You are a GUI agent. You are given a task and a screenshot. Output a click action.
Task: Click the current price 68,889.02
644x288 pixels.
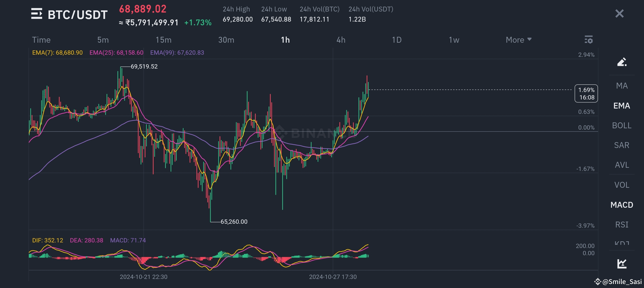142,9
